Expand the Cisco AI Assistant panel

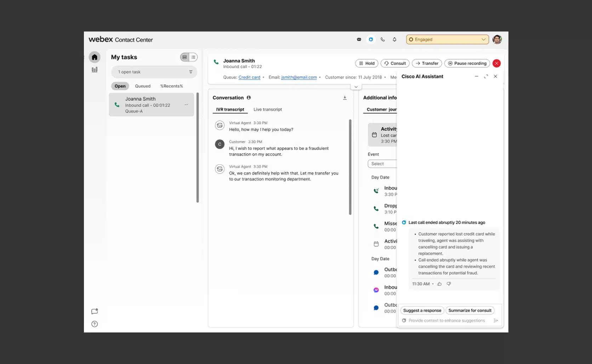click(486, 76)
